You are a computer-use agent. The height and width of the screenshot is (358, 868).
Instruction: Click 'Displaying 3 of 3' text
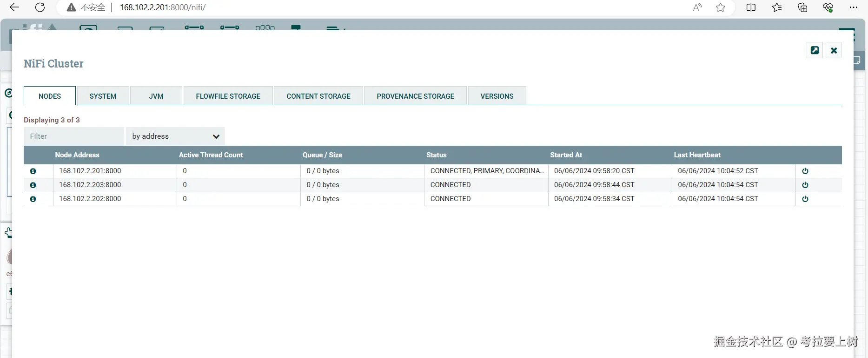52,120
